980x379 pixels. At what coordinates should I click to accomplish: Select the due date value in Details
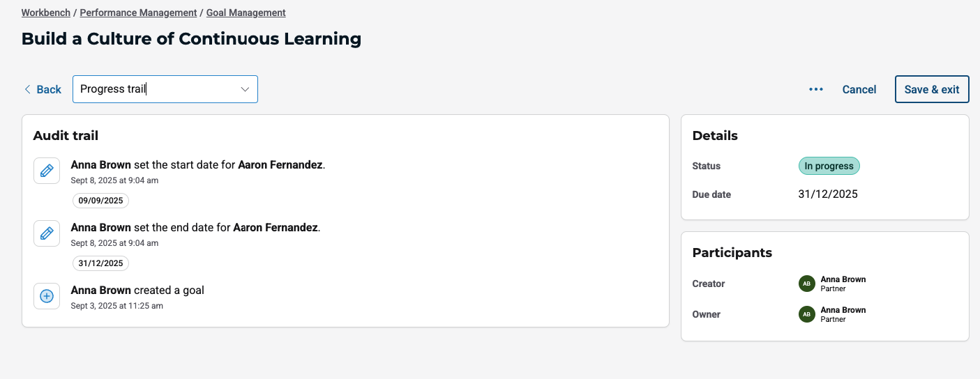coord(828,194)
